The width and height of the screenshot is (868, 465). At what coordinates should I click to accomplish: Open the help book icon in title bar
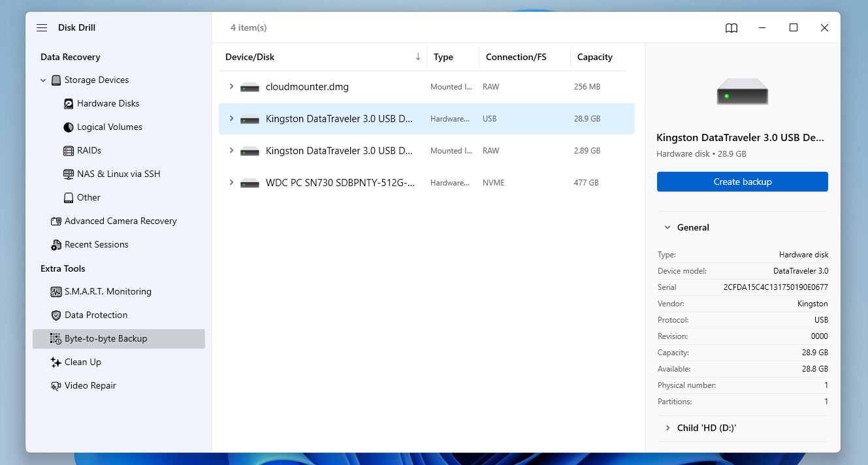[x=731, y=28]
